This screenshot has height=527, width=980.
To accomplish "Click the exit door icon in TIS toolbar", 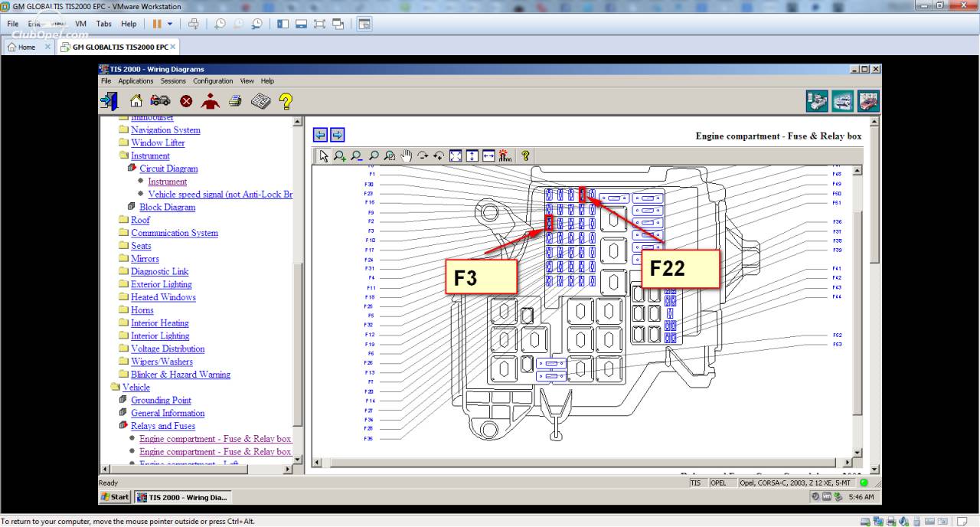I will (109, 100).
